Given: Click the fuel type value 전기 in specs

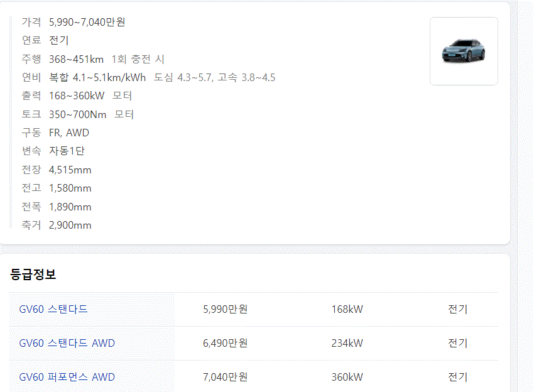Looking at the screenshot, I should pyautogui.click(x=59, y=41).
